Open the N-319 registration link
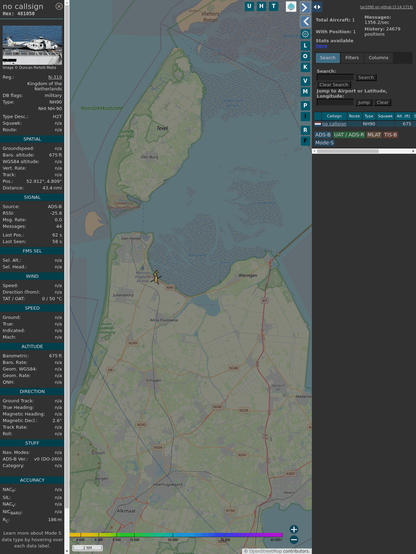 tap(55, 77)
